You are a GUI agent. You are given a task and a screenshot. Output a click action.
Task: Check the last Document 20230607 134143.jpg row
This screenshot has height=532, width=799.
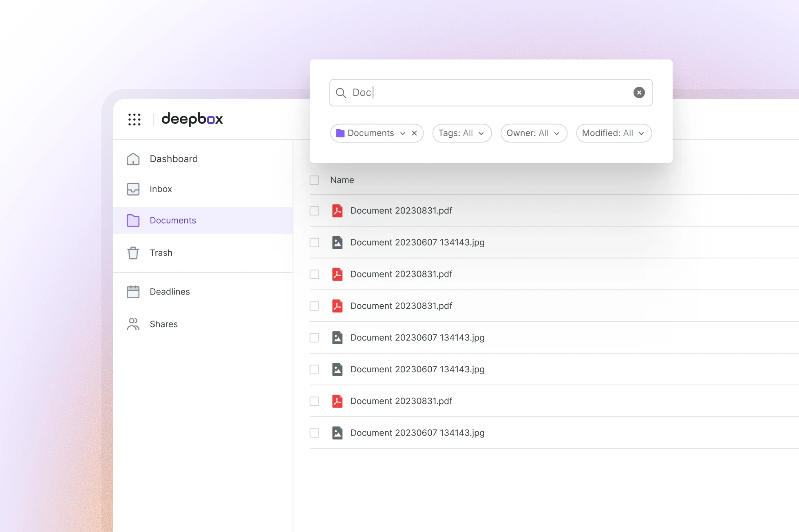click(x=314, y=433)
